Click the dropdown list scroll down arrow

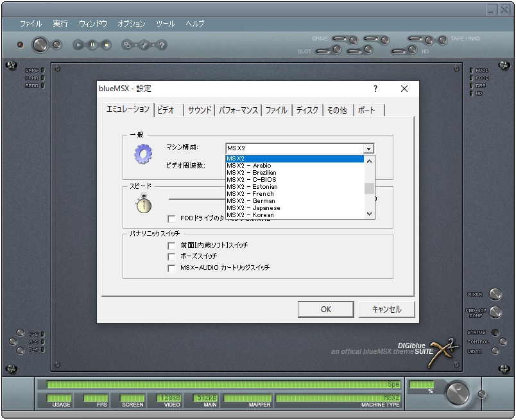pos(369,213)
